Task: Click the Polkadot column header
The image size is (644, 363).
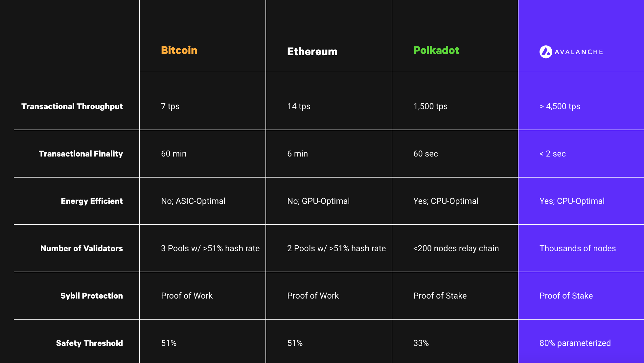Action: pyautogui.click(x=436, y=50)
